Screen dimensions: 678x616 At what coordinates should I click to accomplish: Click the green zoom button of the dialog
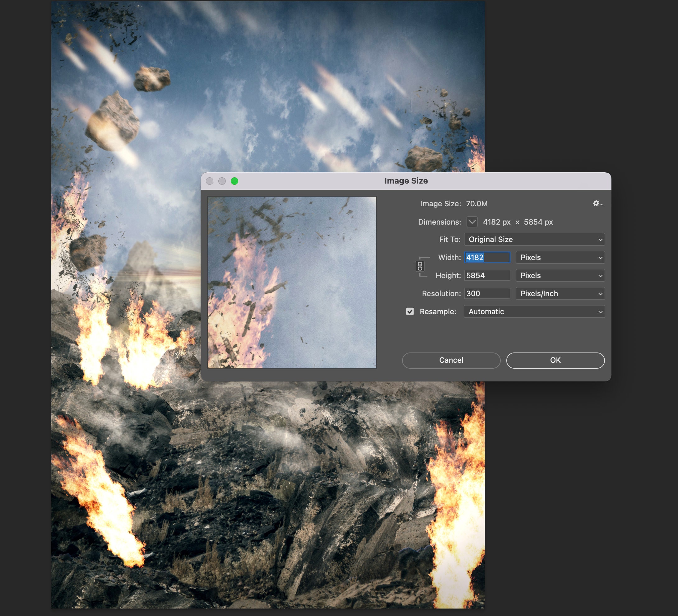[x=235, y=181]
